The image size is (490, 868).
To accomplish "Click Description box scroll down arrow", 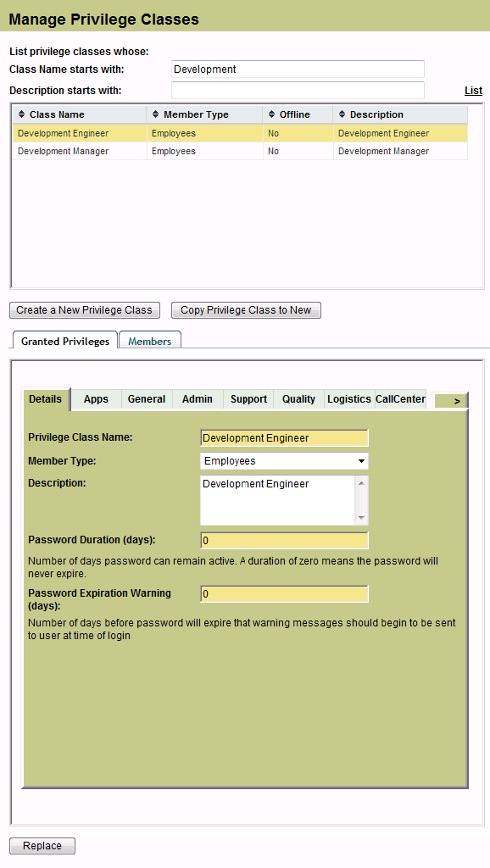I will point(361,518).
